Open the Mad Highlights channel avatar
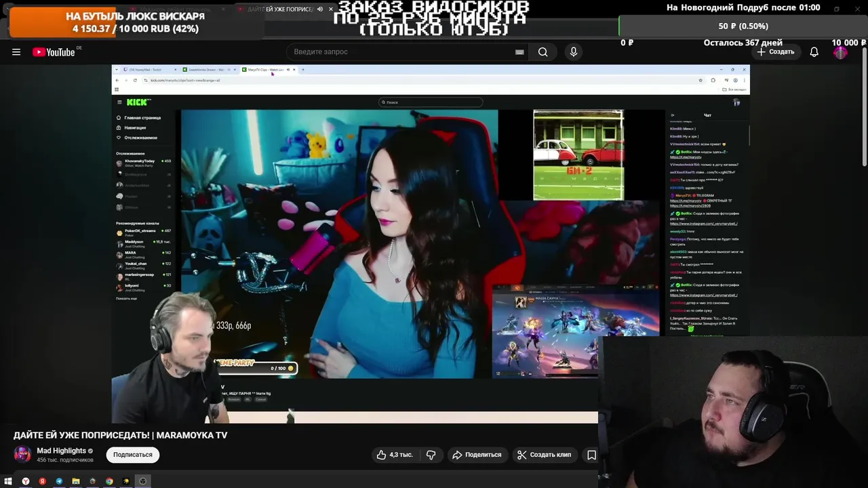The height and width of the screenshot is (488, 868). coord(23,455)
